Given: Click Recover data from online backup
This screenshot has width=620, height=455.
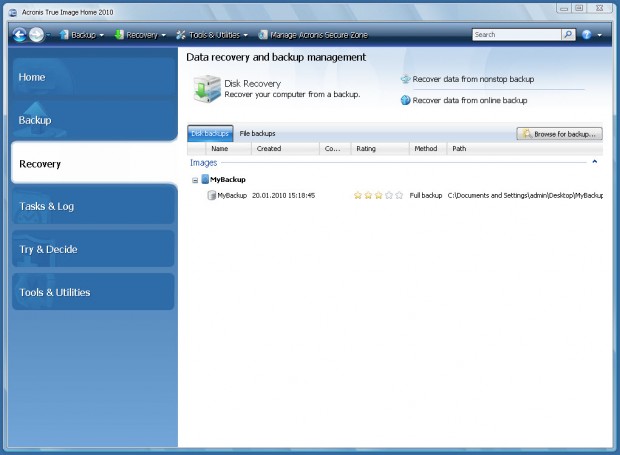Looking at the screenshot, I should point(470,100).
